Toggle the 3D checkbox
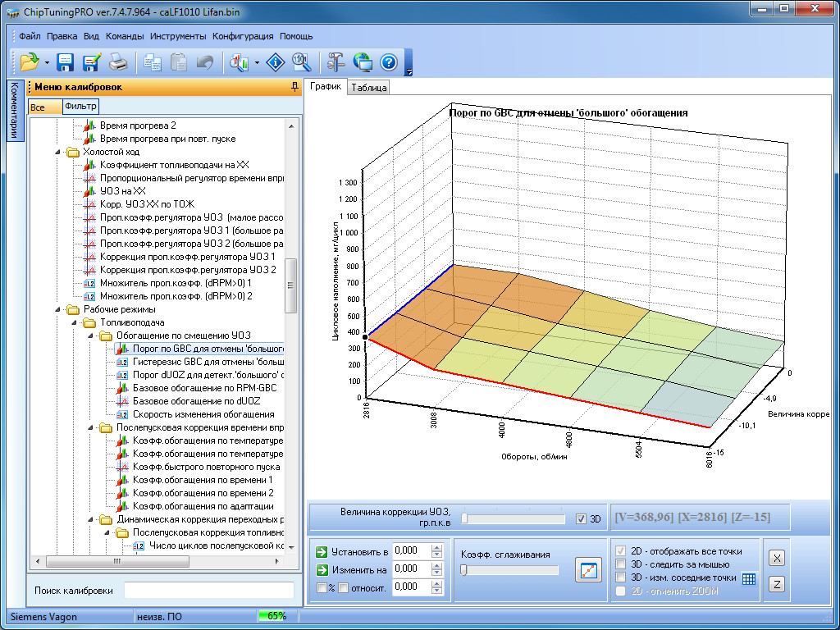The height and width of the screenshot is (630, 840). pyautogui.click(x=582, y=518)
